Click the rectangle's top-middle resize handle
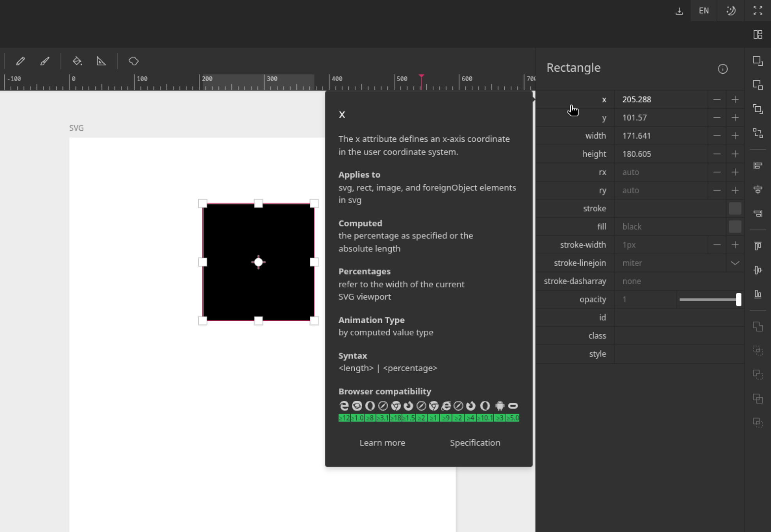Screen dimensions: 771x532 tap(258, 203)
